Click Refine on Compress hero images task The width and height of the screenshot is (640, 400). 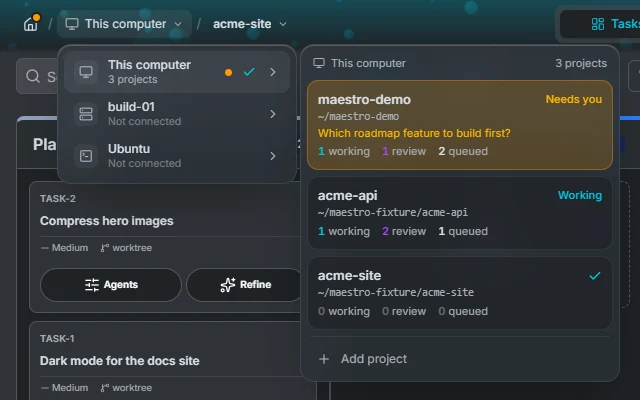[245, 284]
